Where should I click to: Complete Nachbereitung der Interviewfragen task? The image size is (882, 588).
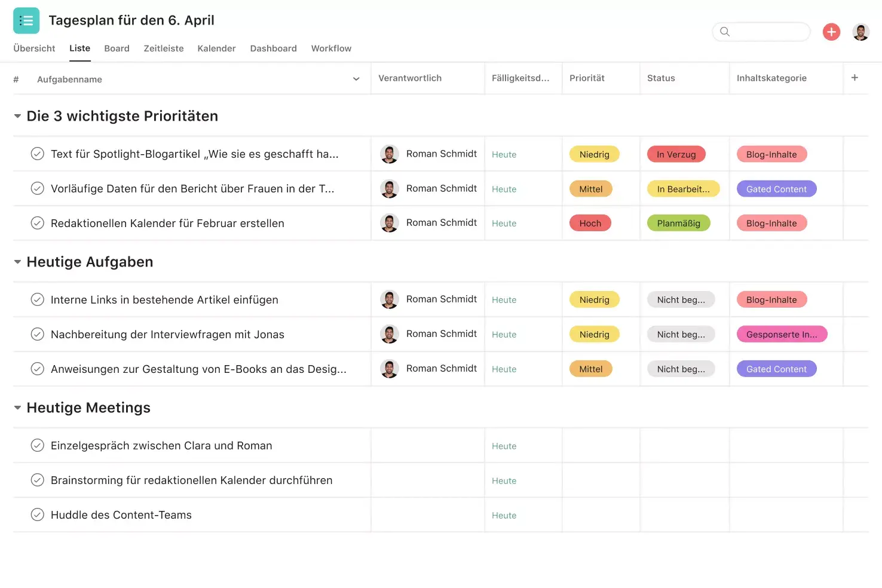tap(37, 334)
